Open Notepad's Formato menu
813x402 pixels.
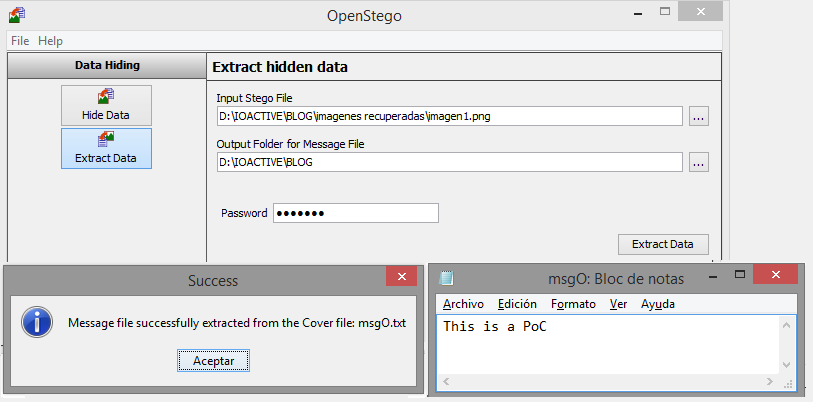point(573,304)
